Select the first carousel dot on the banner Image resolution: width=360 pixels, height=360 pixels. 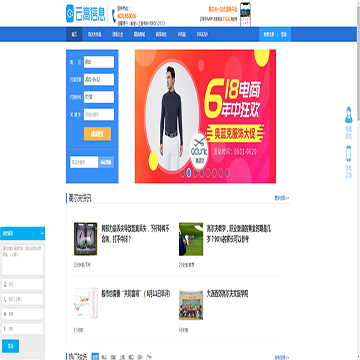182,172
